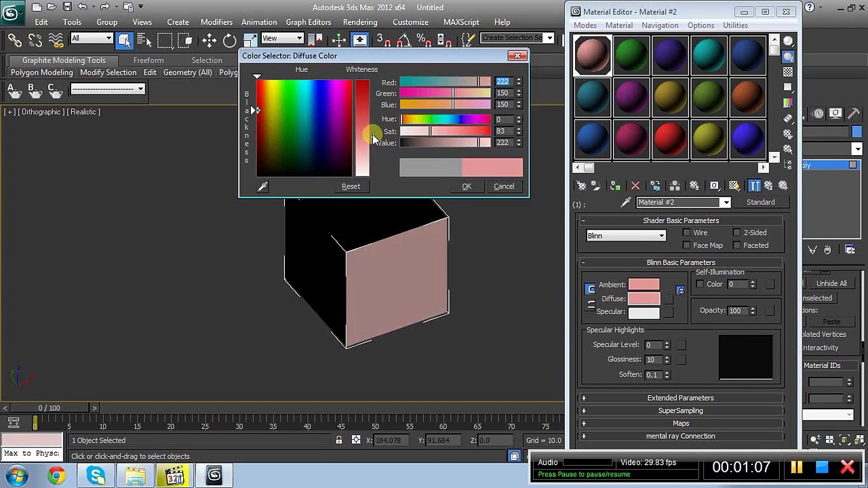Screen dimensions: 868x488
Task: Click Assign Material to Selection icon
Action: pyautogui.click(x=615, y=186)
